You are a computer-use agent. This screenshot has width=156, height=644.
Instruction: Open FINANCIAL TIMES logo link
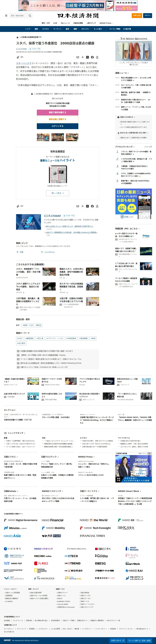coord(92,536)
